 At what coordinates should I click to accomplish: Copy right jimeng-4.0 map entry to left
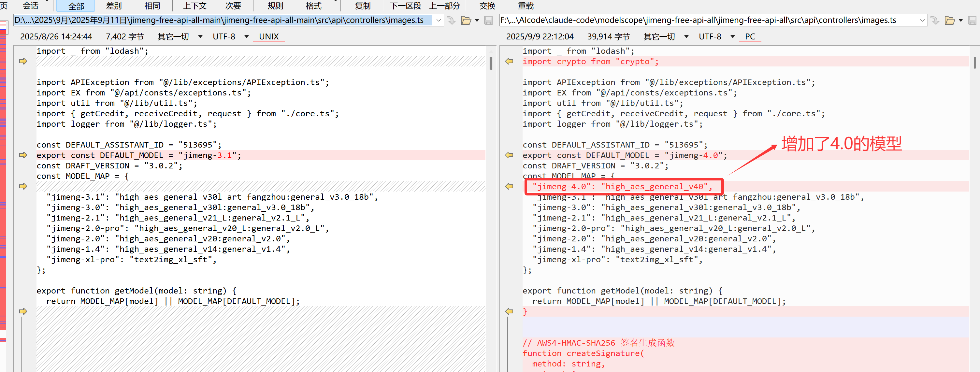(509, 186)
